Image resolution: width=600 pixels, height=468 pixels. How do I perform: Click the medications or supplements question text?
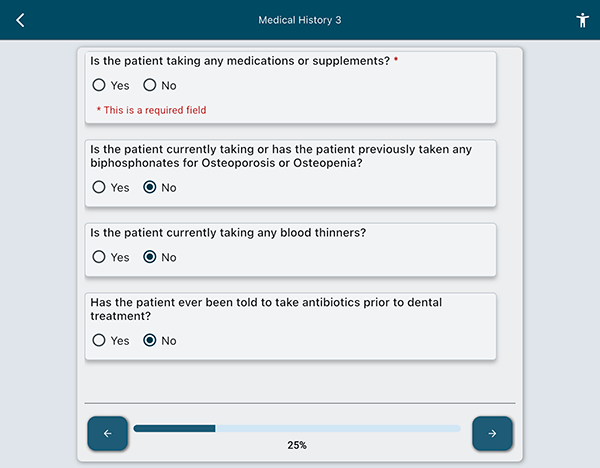point(239,61)
